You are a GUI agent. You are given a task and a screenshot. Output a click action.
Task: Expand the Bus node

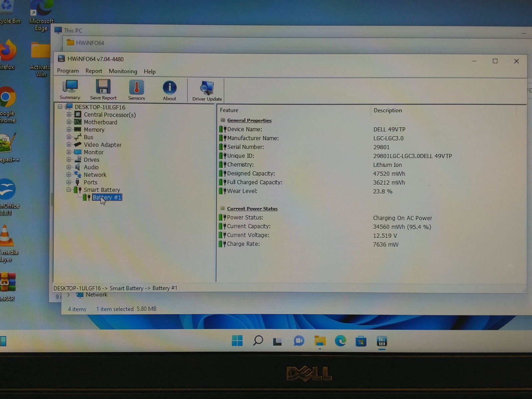pyautogui.click(x=69, y=137)
